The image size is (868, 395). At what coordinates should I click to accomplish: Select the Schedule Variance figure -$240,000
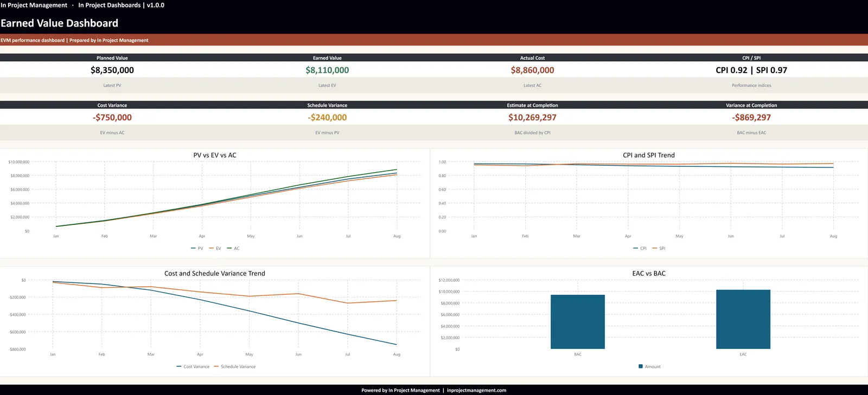tap(327, 118)
